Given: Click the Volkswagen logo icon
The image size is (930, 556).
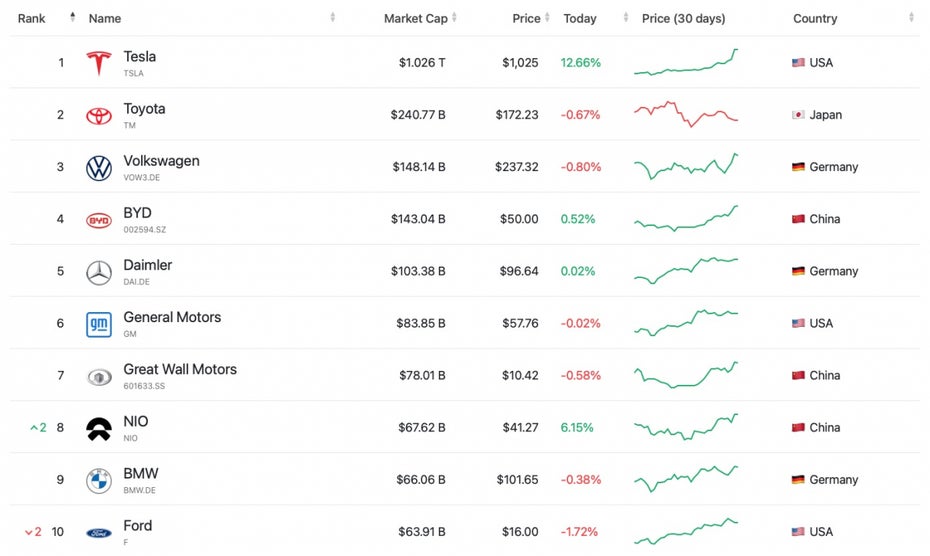Looking at the screenshot, I should tap(98, 168).
